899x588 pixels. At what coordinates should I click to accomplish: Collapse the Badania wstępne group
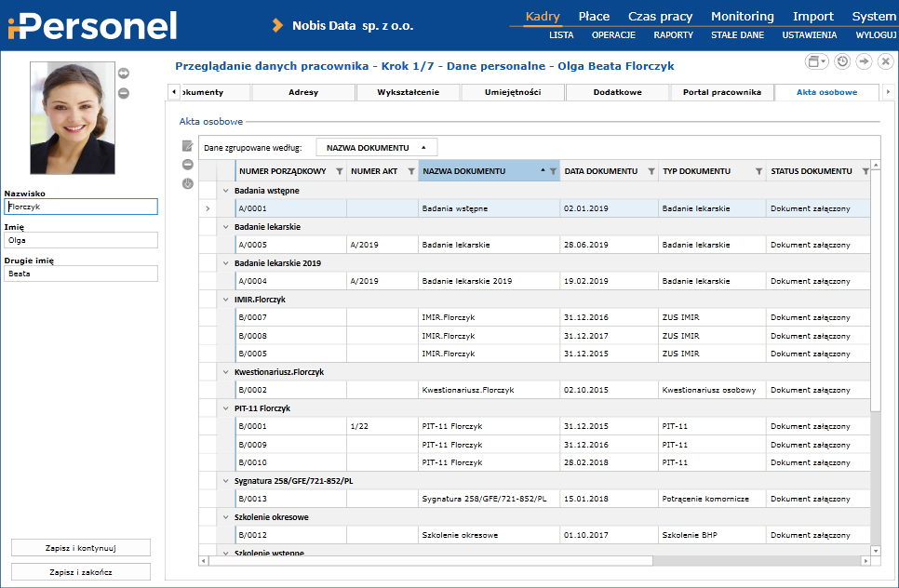[x=224, y=191]
